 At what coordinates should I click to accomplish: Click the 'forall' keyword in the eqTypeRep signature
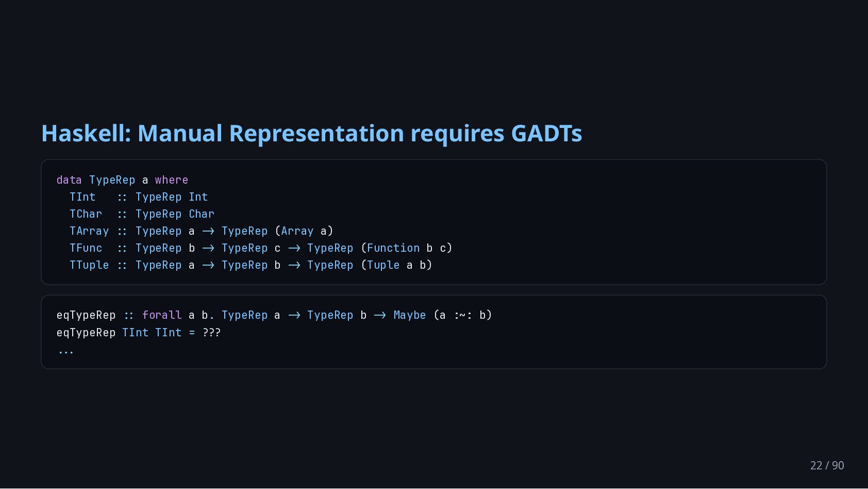click(162, 315)
